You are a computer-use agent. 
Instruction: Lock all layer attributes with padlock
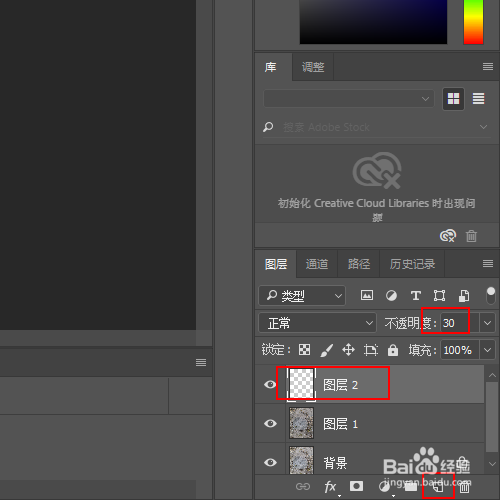tap(393, 350)
